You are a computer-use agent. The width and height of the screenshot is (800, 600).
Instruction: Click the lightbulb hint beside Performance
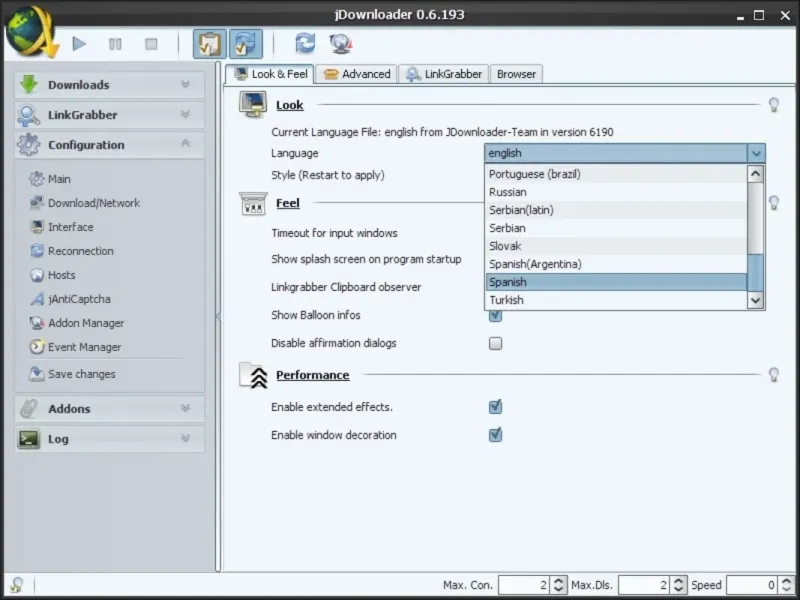774,375
